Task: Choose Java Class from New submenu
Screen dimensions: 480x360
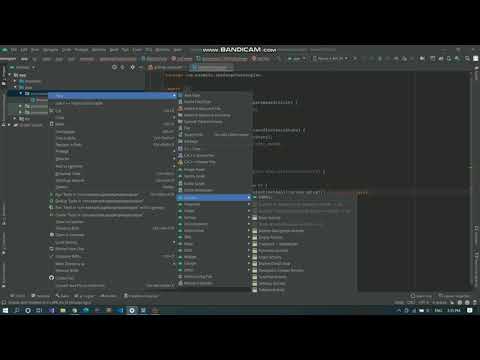Action: pos(192,95)
